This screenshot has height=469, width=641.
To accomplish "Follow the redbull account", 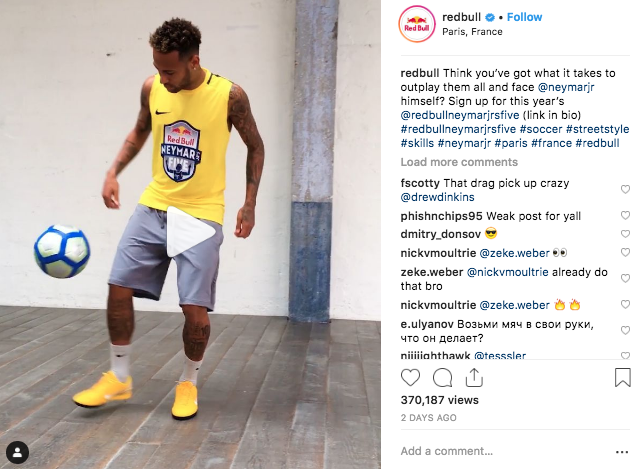I will pyautogui.click(x=524, y=17).
